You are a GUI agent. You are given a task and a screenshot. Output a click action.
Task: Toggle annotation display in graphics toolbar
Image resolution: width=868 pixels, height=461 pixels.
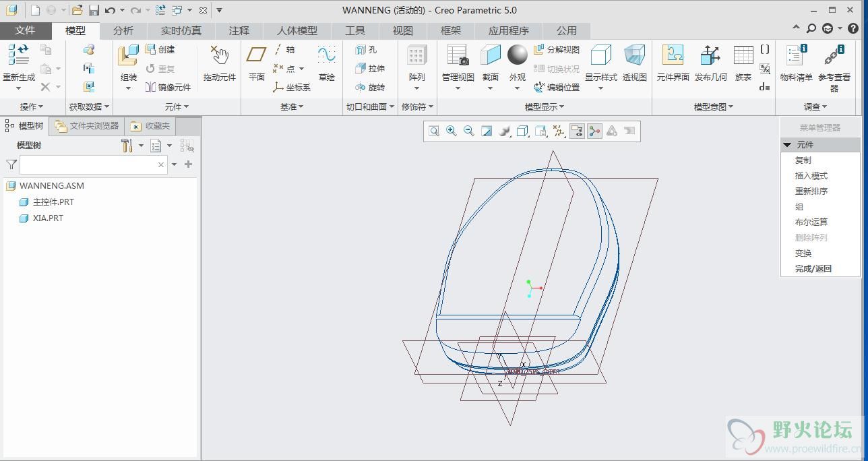coord(577,131)
